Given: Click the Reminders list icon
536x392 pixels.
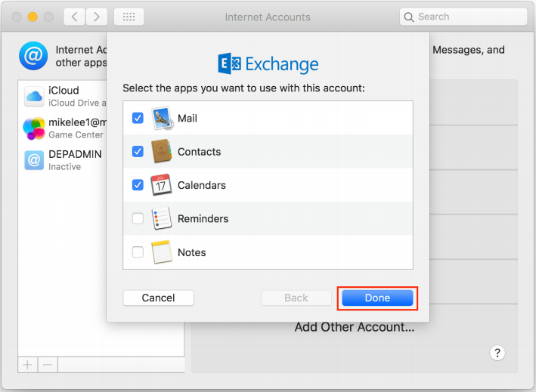Looking at the screenshot, I should point(161,218).
